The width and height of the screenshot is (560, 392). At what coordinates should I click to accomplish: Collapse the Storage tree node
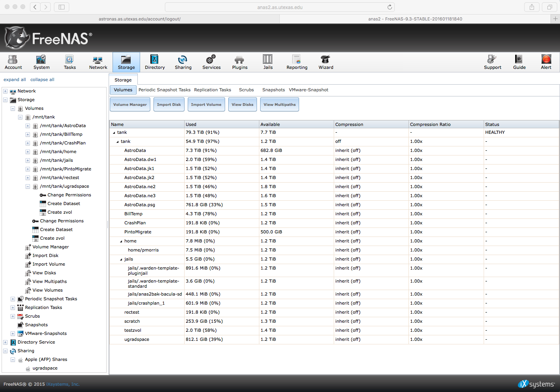tap(5, 100)
